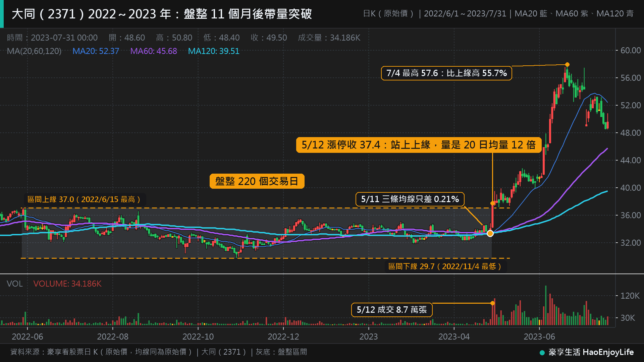Click the 7/4 最高 57.6 annotation label
The height and width of the screenshot is (362, 644).
click(x=446, y=73)
